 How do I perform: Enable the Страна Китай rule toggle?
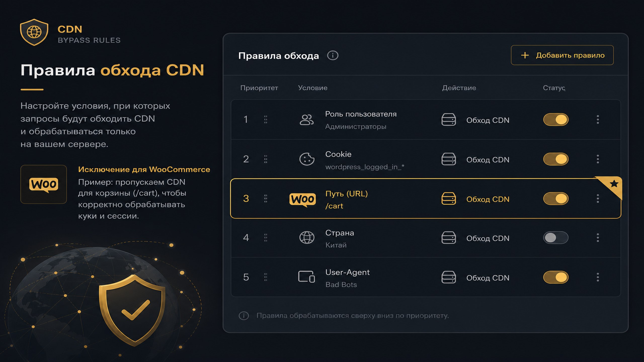[556, 238]
